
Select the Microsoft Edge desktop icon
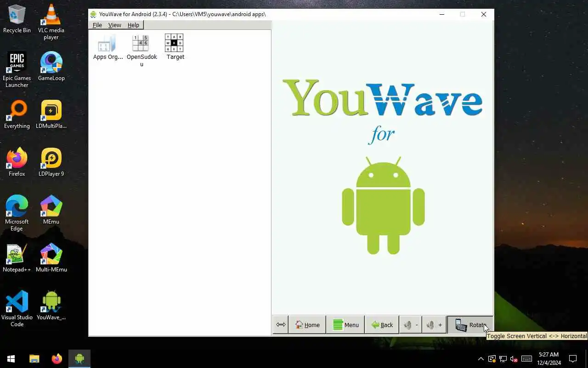(17, 213)
